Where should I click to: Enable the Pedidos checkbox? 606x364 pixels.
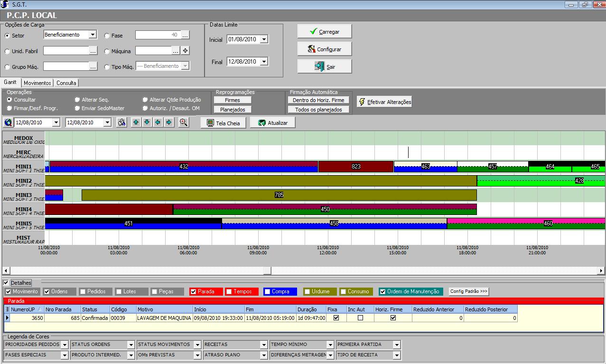[83, 291]
